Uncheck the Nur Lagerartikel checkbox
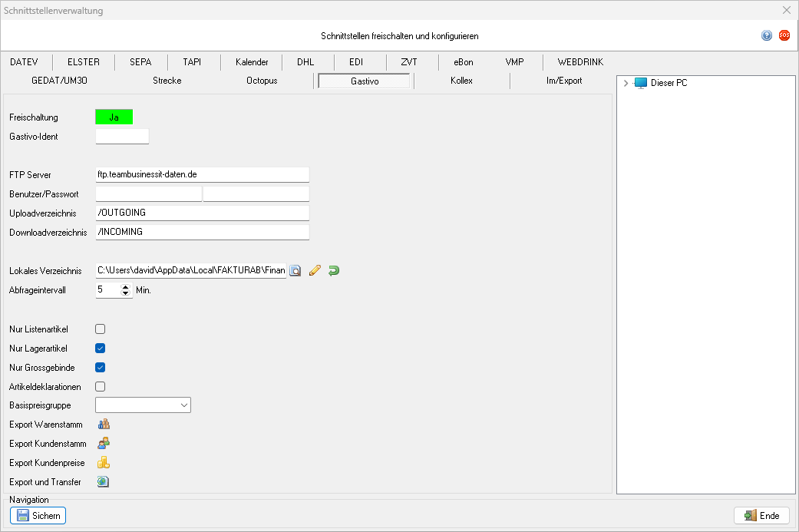The image size is (799, 532). 100,349
